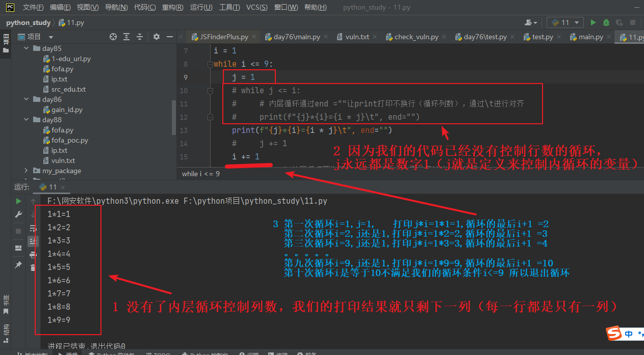The width and height of the screenshot is (644, 355).
Task: Open the 窗口(W) menu
Action: (286, 7)
